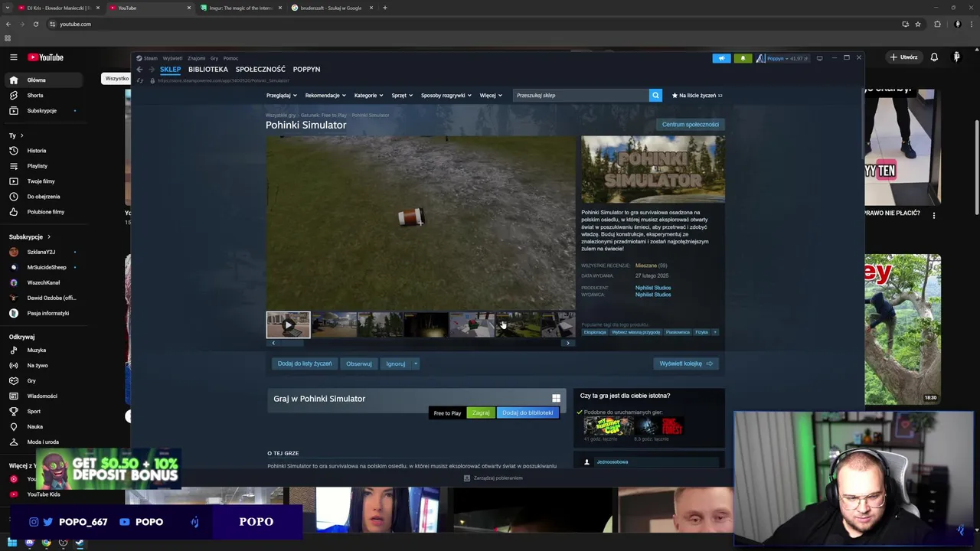Expand Rekomendacje dropdown in Steam store

tap(325, 96)
